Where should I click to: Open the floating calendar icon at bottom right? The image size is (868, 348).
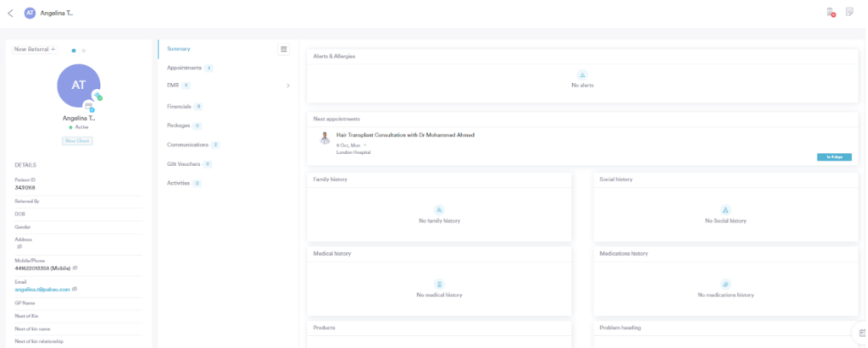pos(861,333)
